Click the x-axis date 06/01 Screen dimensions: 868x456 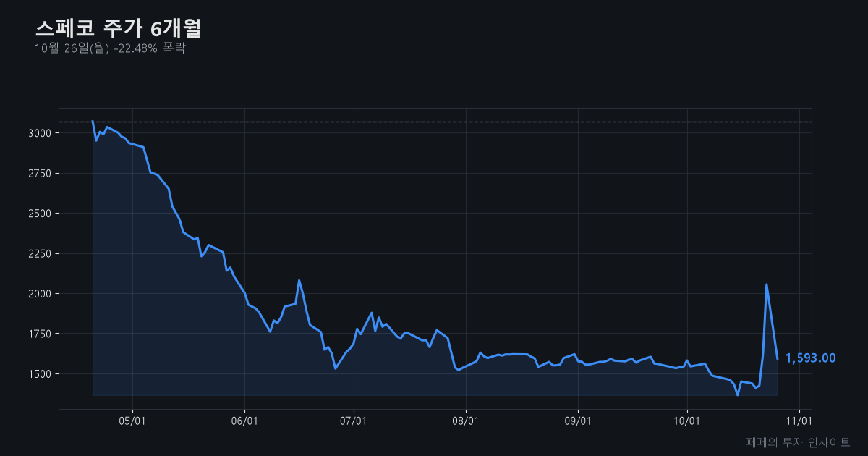click(x=244, y=420)
